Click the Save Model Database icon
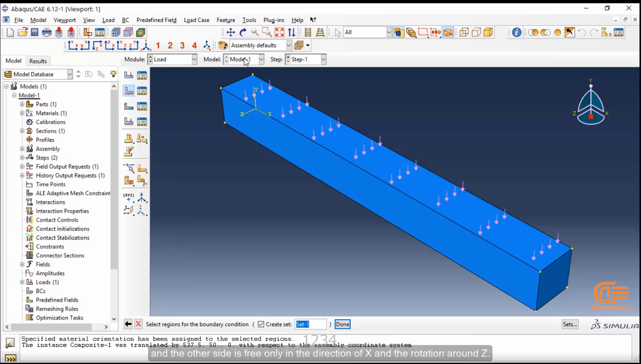Viewport: 641px width, 364px height. [35, 32]
